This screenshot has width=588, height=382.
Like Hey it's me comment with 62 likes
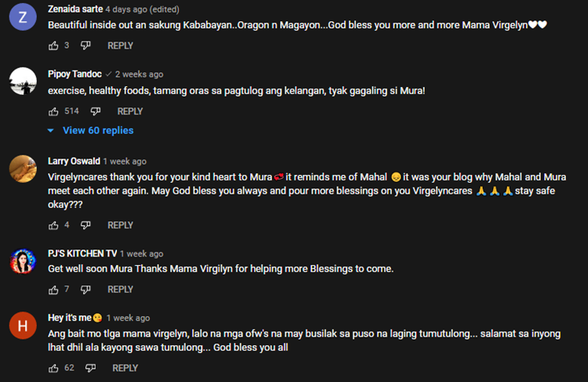53,368
